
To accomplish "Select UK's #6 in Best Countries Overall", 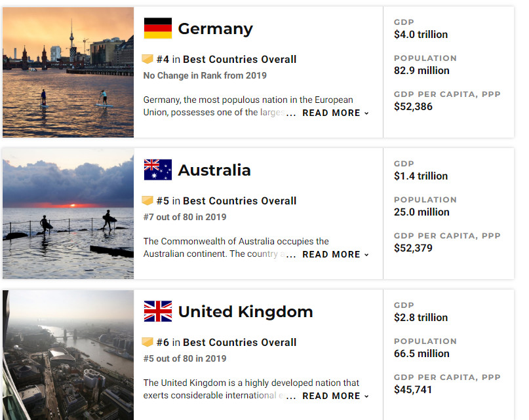I will click(226, 342).
